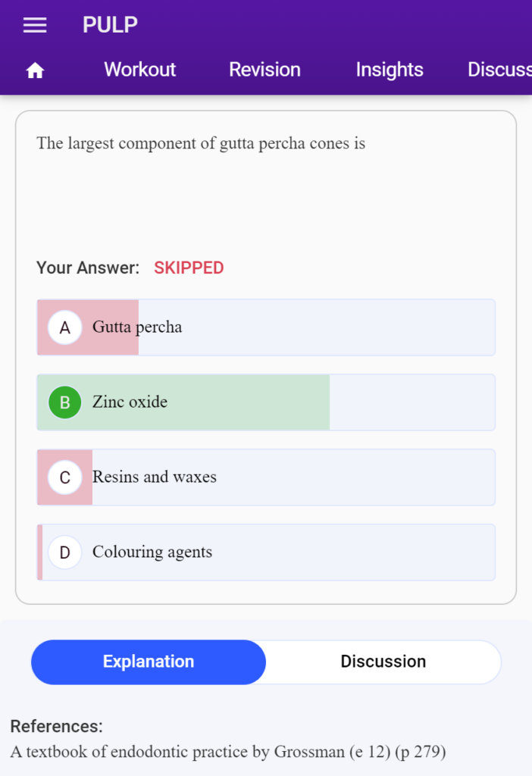Click the PULP title
The image size is (532, 776).
[x=110, y=25]
